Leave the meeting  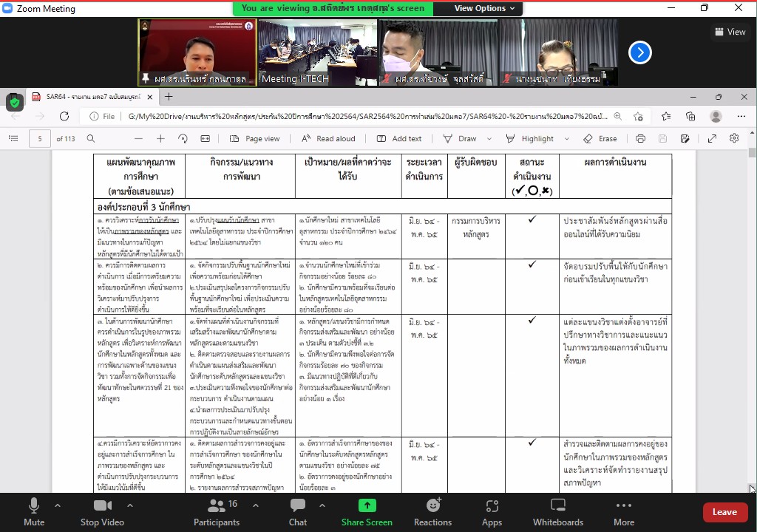coord(724,512)
